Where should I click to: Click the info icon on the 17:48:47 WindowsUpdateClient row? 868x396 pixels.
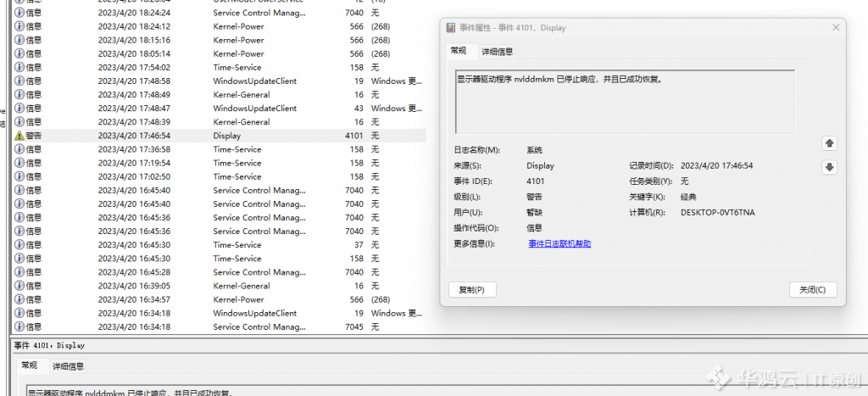pyautogui.click(x=19, y=109)
